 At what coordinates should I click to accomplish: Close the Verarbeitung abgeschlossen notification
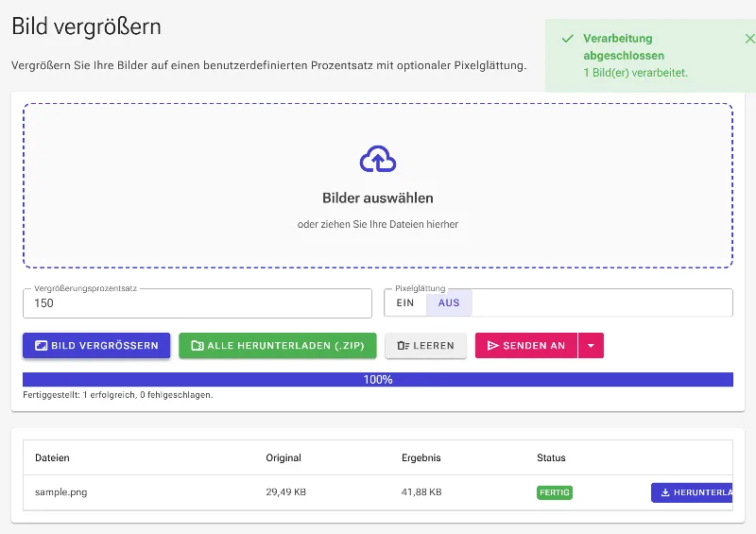click(749, 39)
